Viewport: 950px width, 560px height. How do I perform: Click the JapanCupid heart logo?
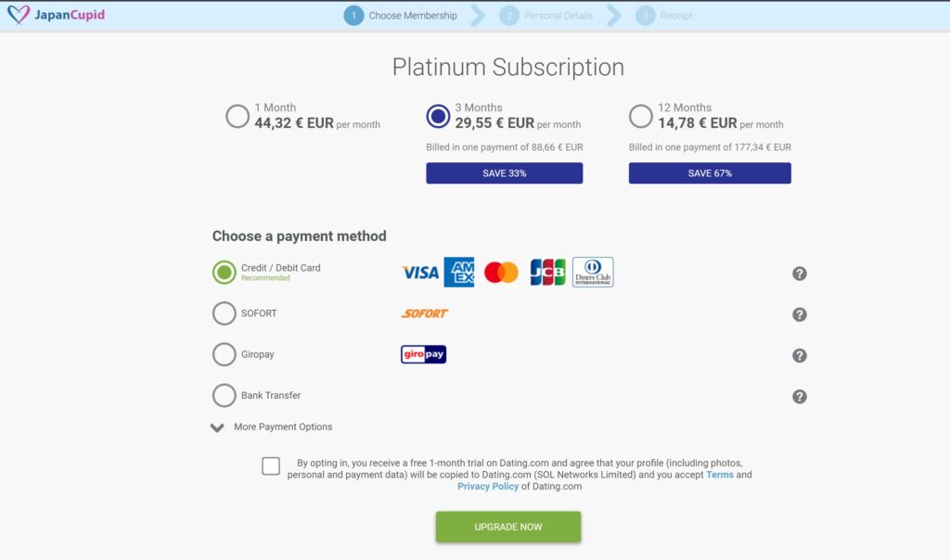click(17, 16)
